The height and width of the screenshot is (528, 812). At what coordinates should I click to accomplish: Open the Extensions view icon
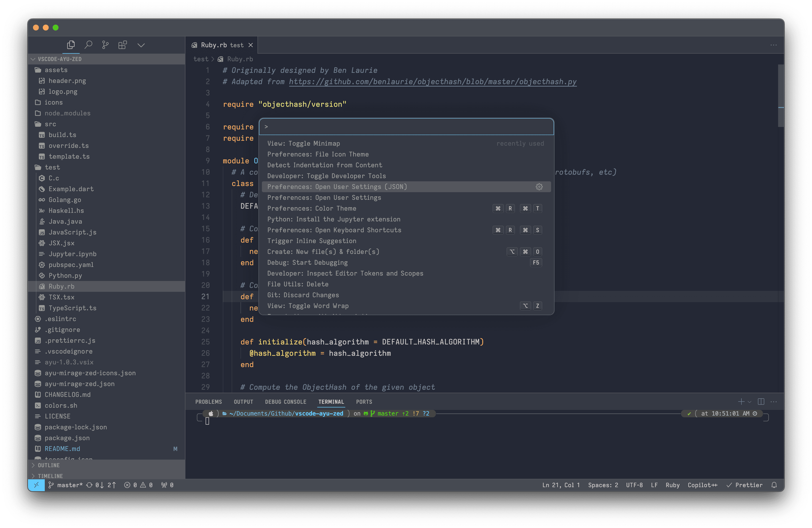[122, 45]
